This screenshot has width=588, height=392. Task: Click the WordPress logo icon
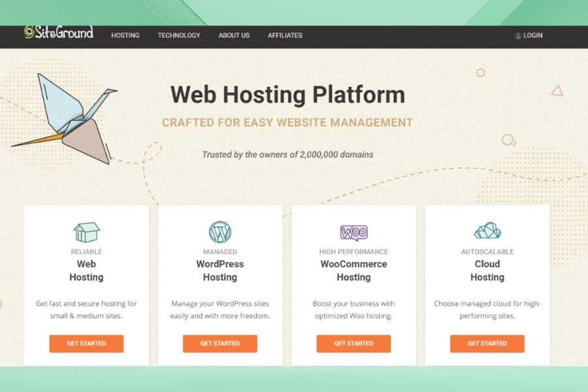(x=220, y=232)
